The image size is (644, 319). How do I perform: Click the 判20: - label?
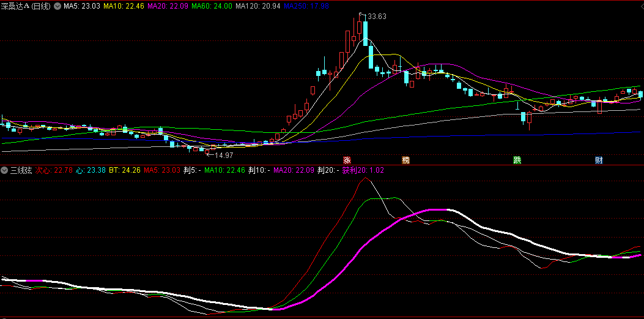coord(328,170)
